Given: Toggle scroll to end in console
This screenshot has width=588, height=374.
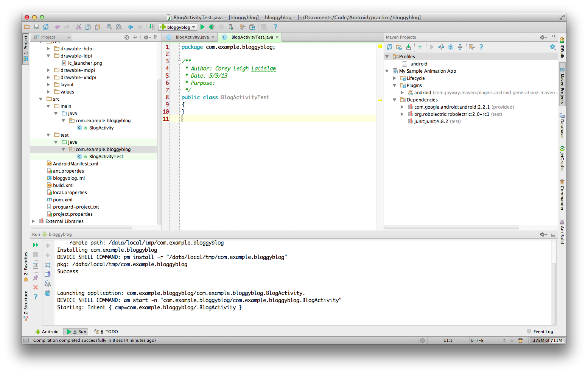Looking at the screenshot, I should [x=48, y=274].
